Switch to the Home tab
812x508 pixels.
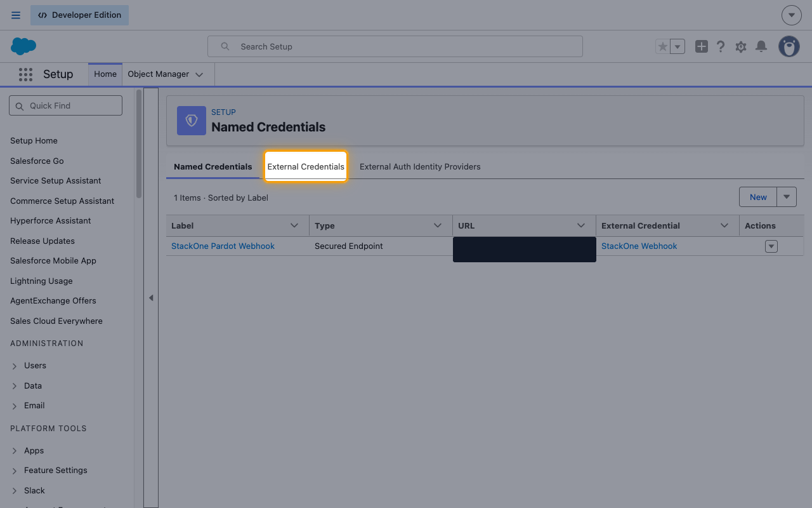pyautogui.click(x=105, y=74)
